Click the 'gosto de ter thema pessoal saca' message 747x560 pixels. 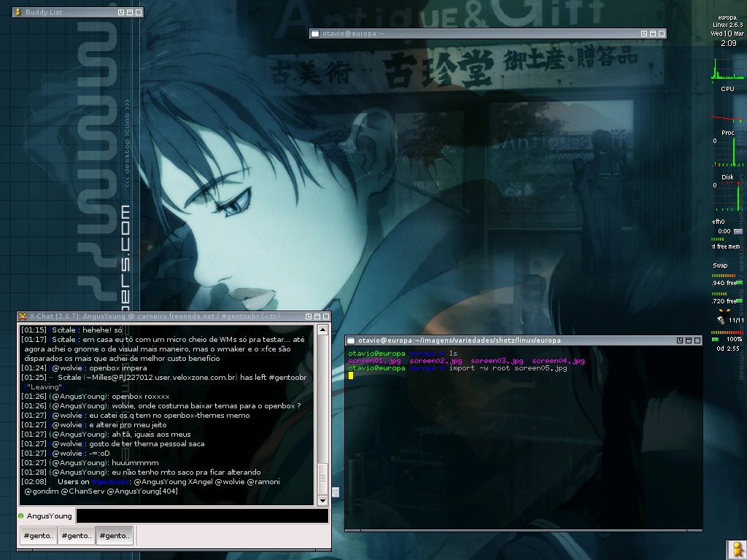click(147, 444)
